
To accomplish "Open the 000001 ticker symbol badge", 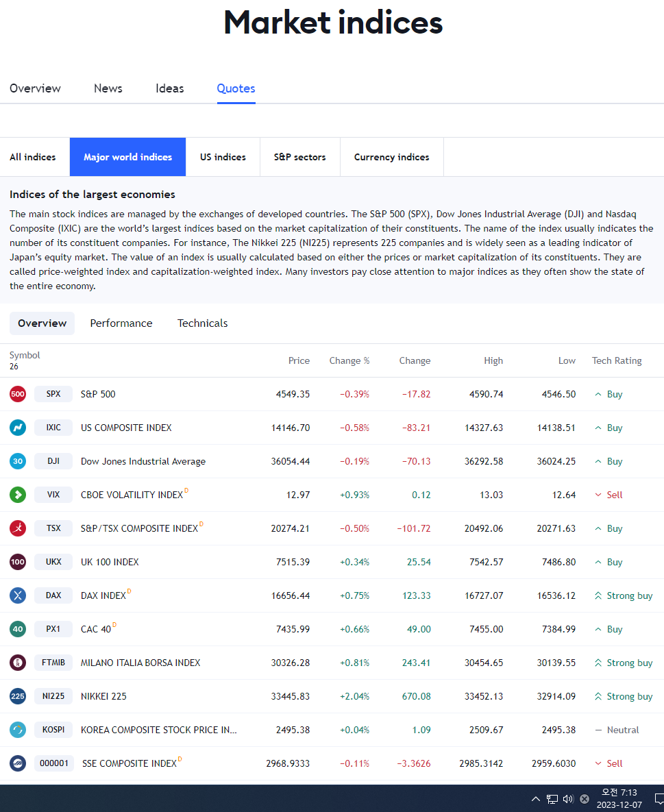I will click(x=54, y=763).
